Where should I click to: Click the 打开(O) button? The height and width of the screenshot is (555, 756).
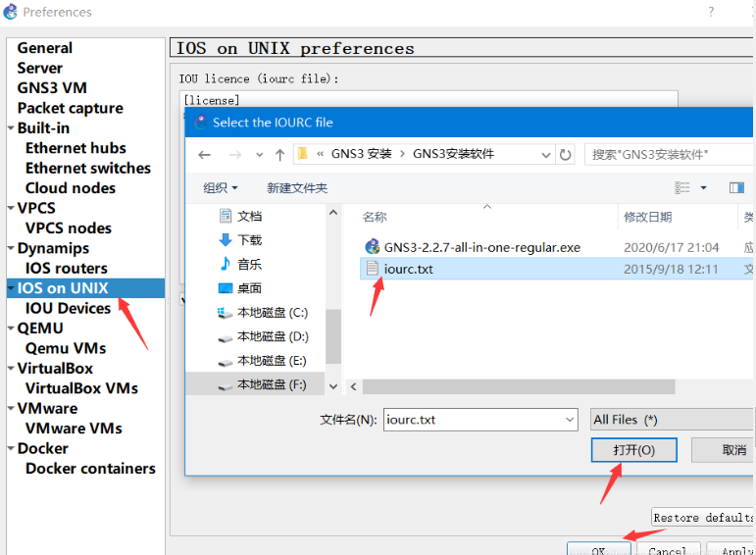pyautogui.click(x=634, y=450)
